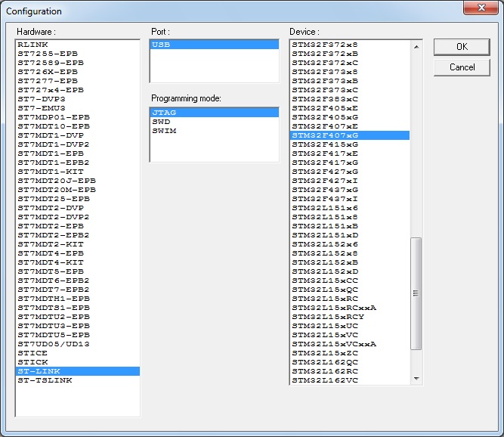This screenshot has width=504, height=437.
Task: Confirm configuration with OK button
Action: (462, 47)
